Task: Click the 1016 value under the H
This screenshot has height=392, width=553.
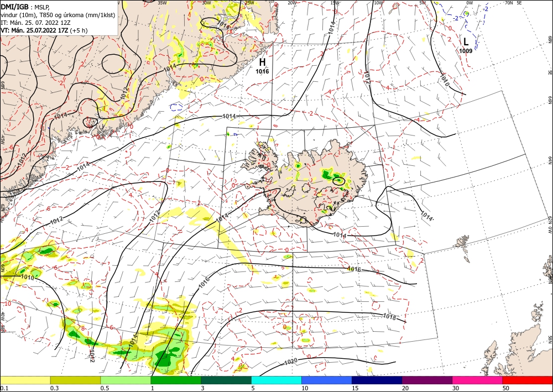Action: coord(262,71)
